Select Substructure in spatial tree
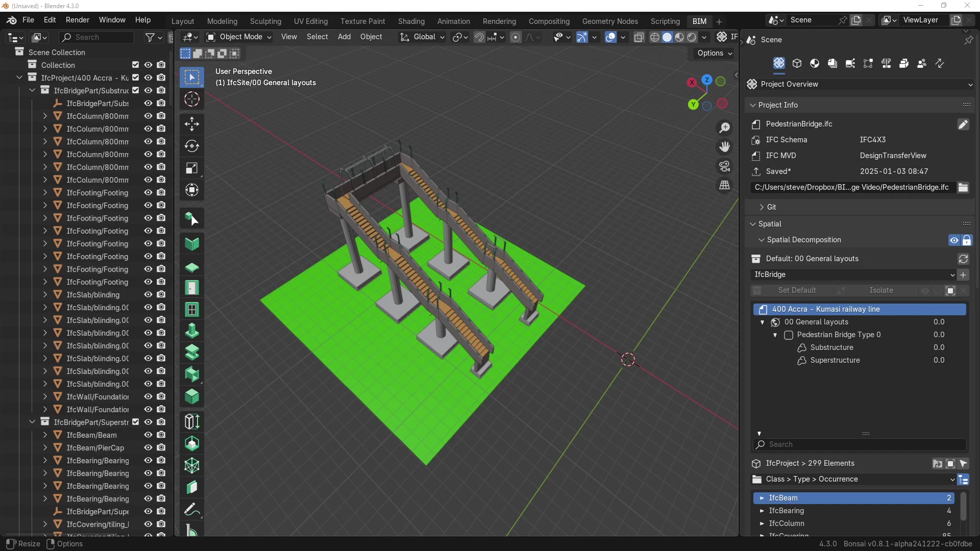The image size is (980, 551). 831,347
